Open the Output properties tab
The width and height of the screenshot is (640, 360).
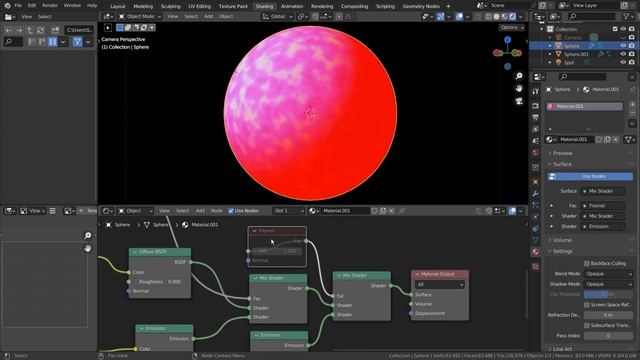[x=536, y=118]
